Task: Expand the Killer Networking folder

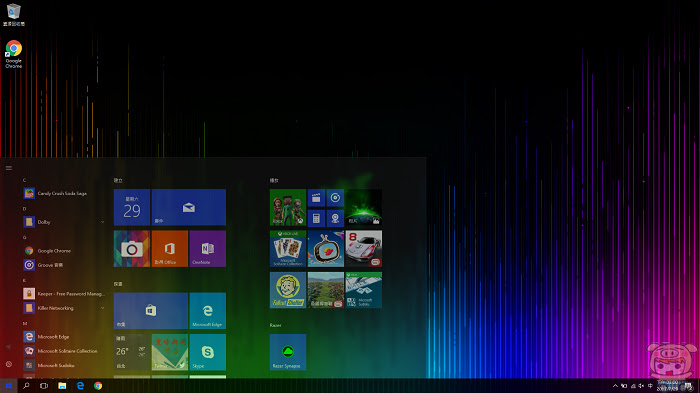Action: [x=103, y=308]
